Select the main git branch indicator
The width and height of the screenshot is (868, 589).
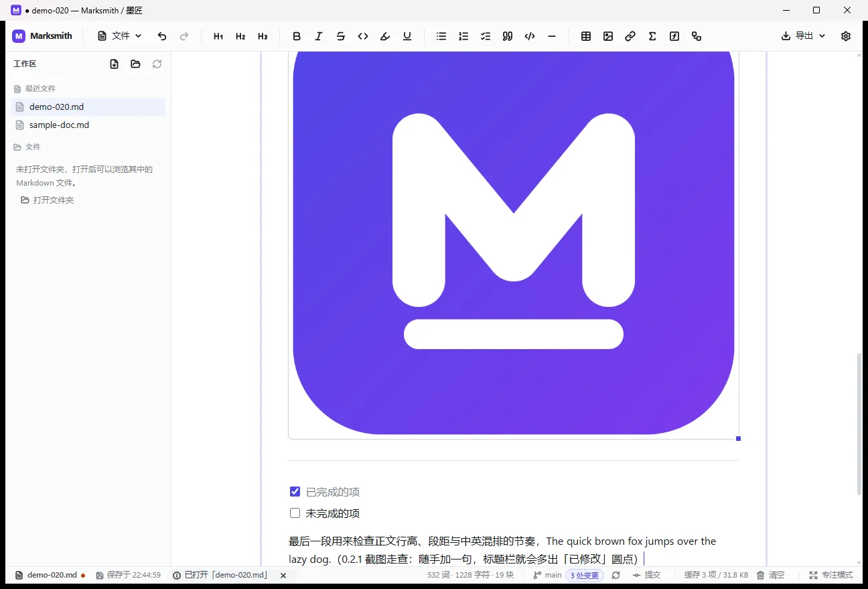tap(547, 575)
